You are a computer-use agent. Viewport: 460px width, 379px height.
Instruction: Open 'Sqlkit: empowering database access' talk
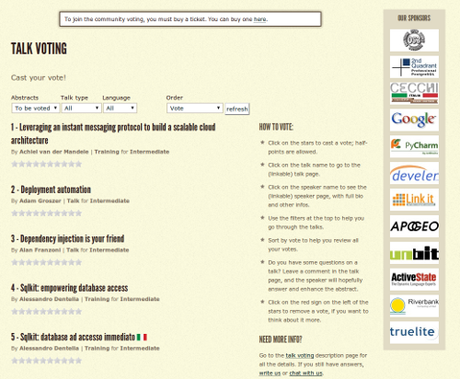tap(69, 288)
